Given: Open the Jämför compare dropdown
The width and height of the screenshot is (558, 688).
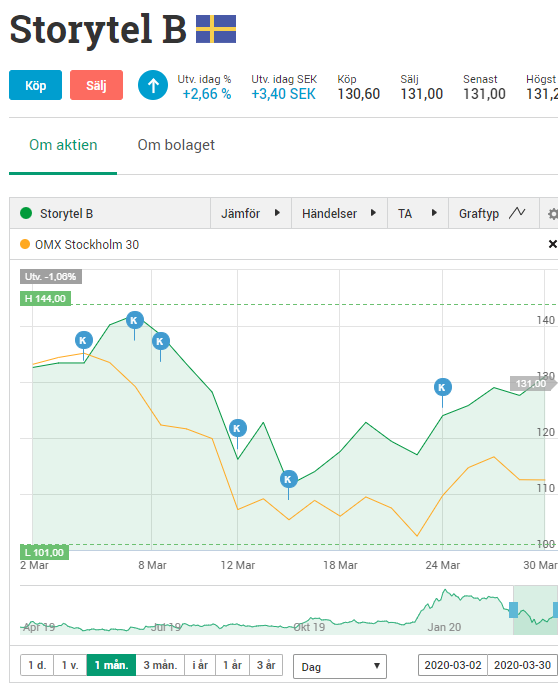Looking at the screenshot, I should click(251, 213).
